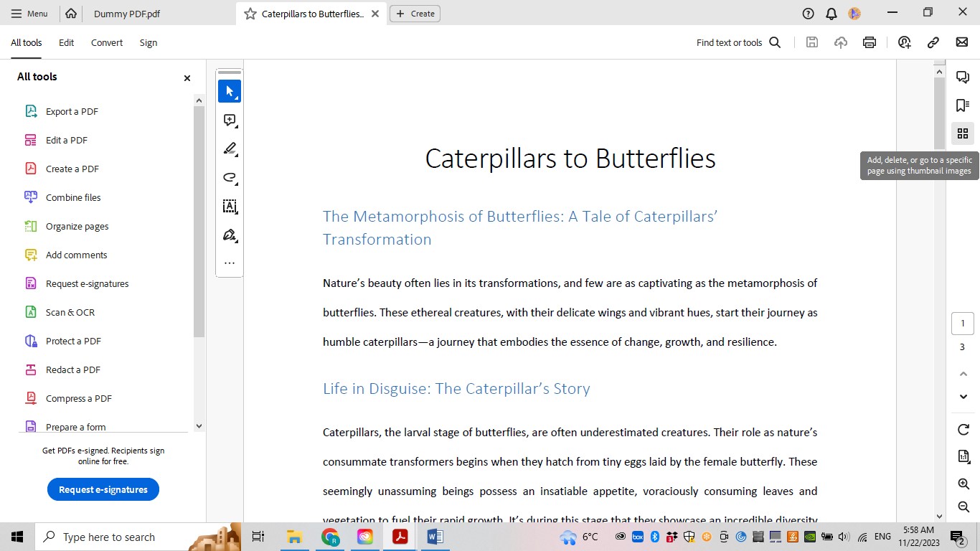Image resolution: width=980 pixels, height=551 pixels.
Task: Open the sticky note comment tool
Action: [229, 120]
